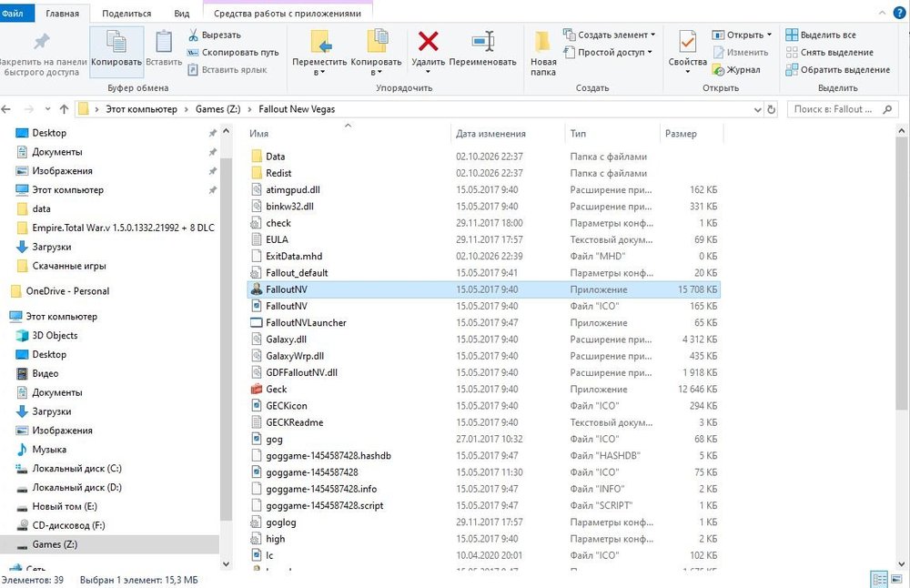Select the Geck application file
Viewport: 910px width, 588px height.
point(277,389)
